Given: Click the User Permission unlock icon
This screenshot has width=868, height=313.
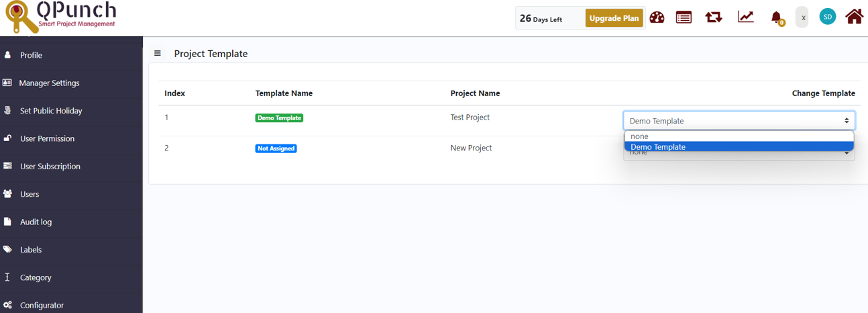Looking at the screenshot, I should 7,138.
